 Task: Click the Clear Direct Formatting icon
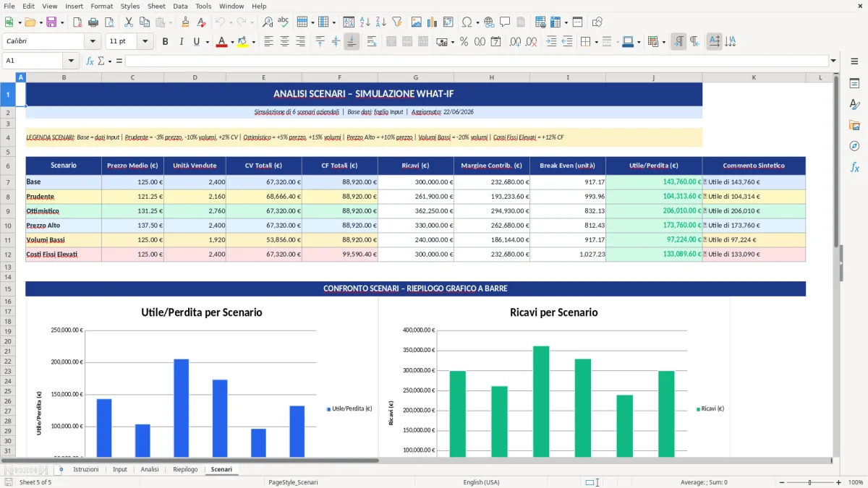[x=202, y=22]
